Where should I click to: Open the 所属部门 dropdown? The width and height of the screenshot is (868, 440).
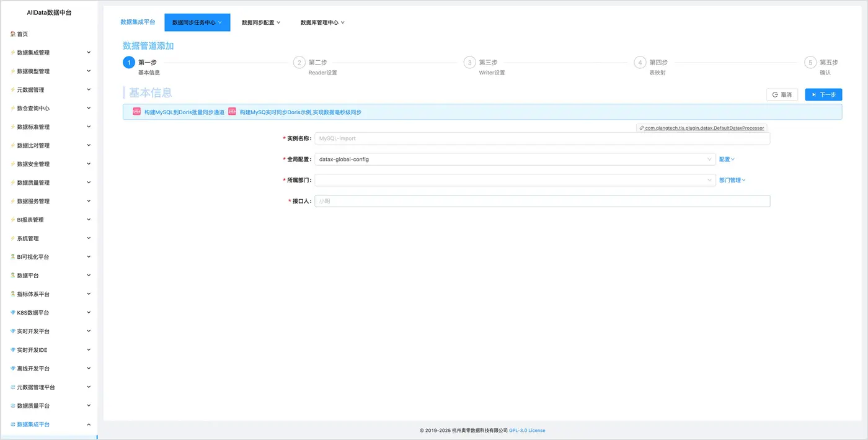pyautogui.click(x=515, y=180)
